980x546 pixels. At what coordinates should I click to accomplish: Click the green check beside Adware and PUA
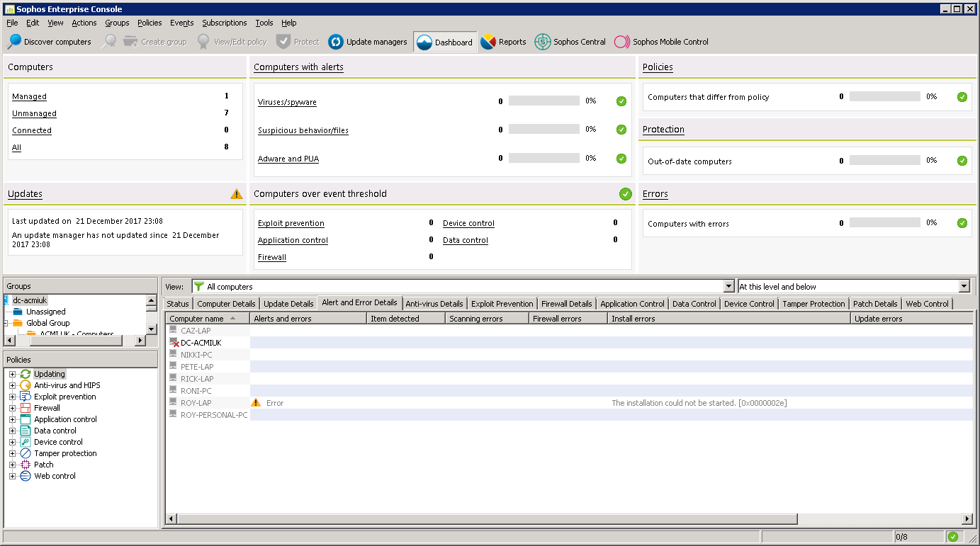coord(621,159)
